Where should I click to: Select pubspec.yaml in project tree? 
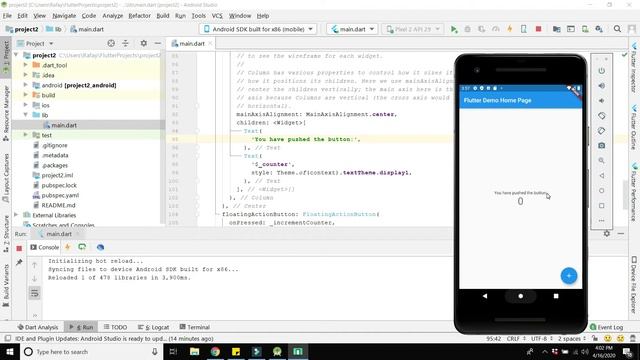pos(60,195)
